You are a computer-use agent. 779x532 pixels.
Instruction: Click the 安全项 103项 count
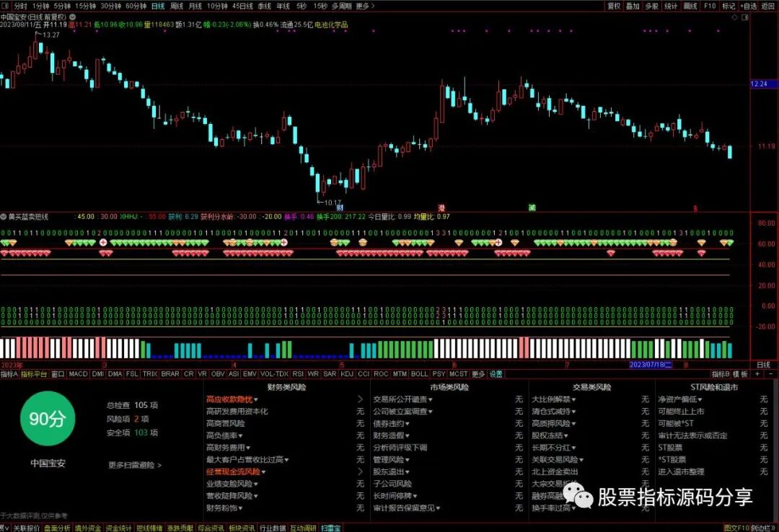tap(132, 433)
